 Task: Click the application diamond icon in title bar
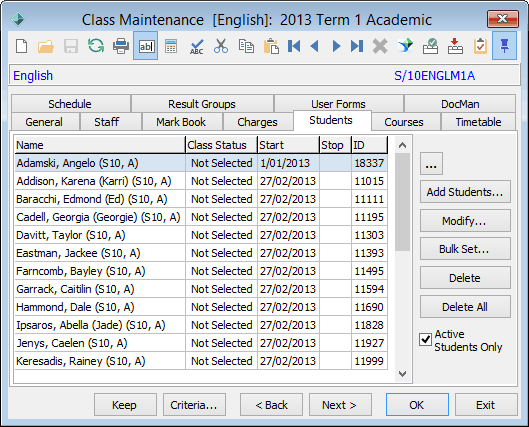(18, 20)
